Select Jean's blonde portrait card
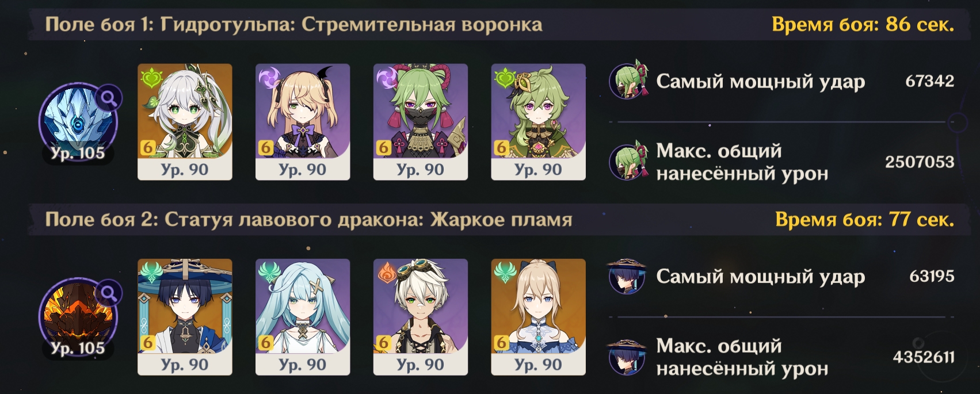980x394 pixels. 539,317
